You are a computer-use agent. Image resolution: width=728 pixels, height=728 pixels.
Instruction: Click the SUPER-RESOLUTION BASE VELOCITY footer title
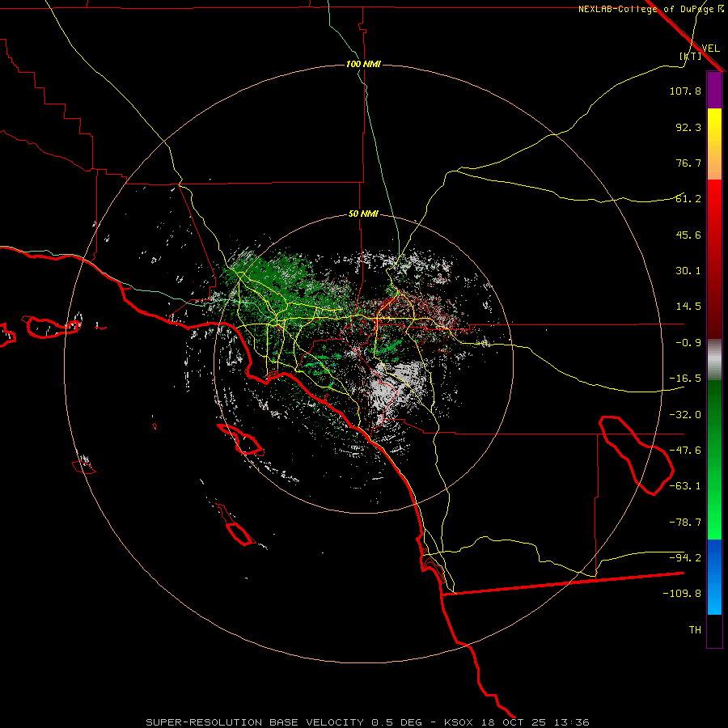pyautogui.click(x=255, y=722)
